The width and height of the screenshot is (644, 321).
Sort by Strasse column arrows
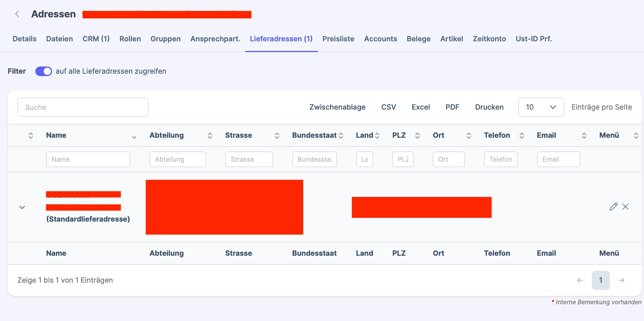(x=277, y=136)
